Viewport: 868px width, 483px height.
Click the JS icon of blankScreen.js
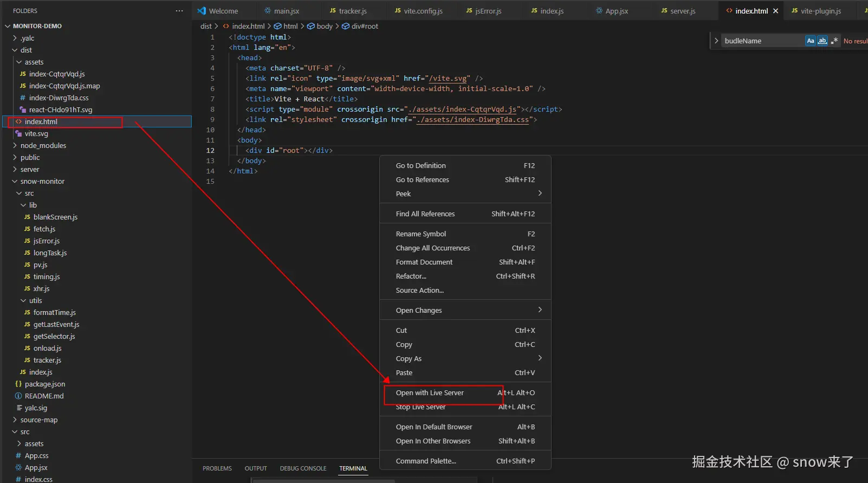point(27,217)
